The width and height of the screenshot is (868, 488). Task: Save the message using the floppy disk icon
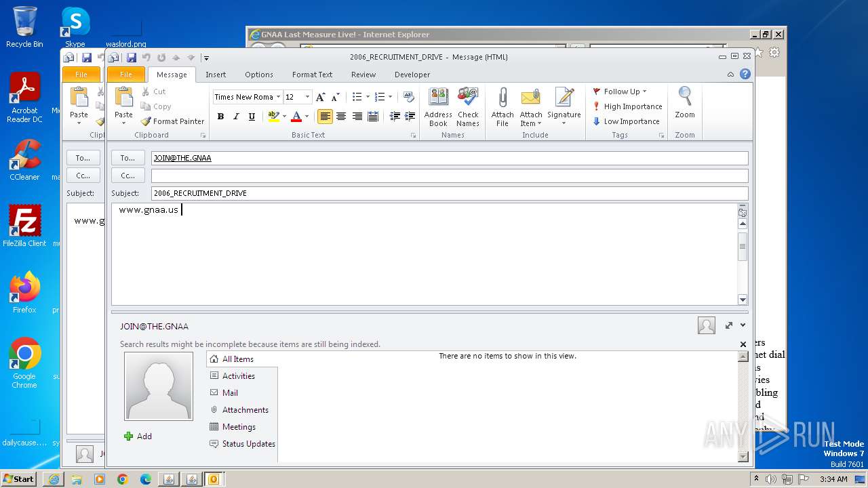(132, 58)
